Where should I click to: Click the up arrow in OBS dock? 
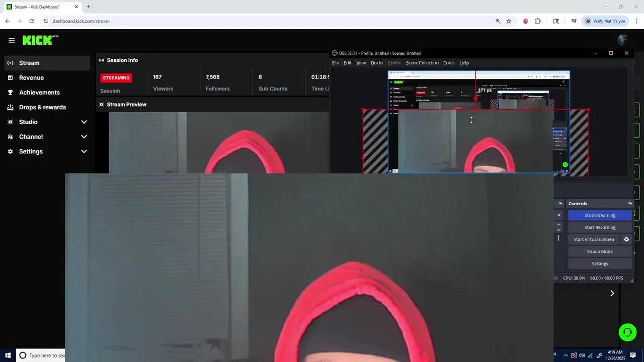(x=558, y=225)
